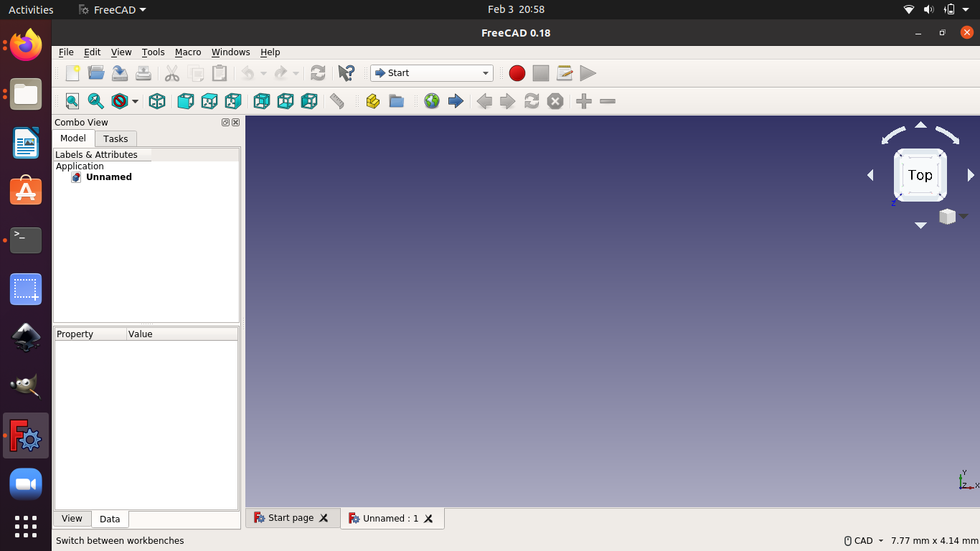Click the Top face of navigation cube

coord(920,175)
